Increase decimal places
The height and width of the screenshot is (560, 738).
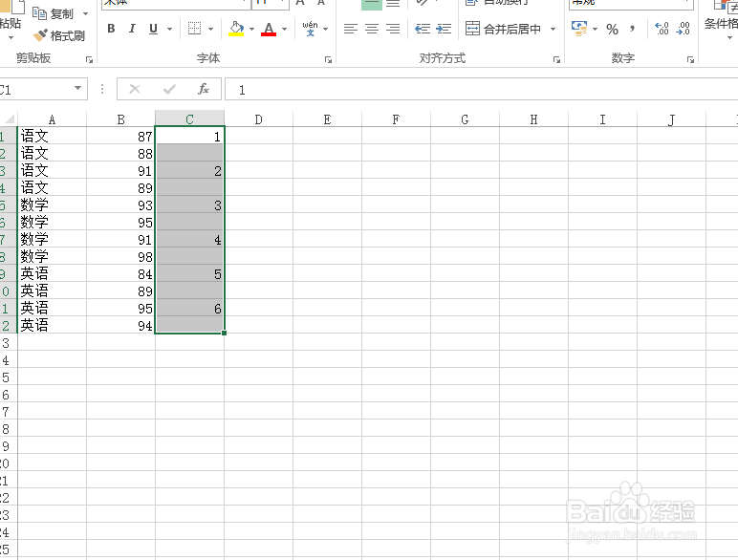tap(662, 29)
